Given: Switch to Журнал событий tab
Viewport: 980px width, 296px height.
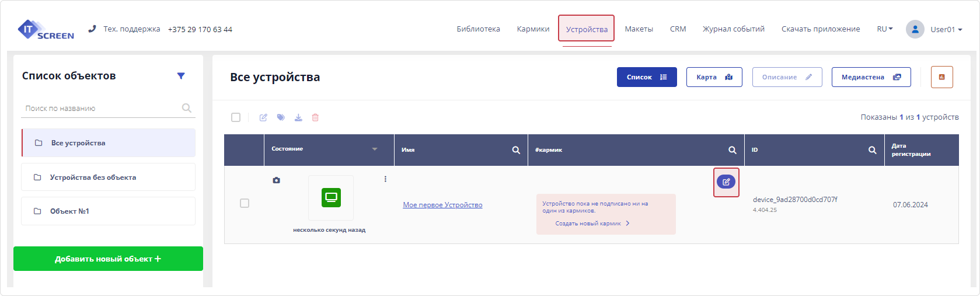Looking at the screenshot, I should [733, 29].
